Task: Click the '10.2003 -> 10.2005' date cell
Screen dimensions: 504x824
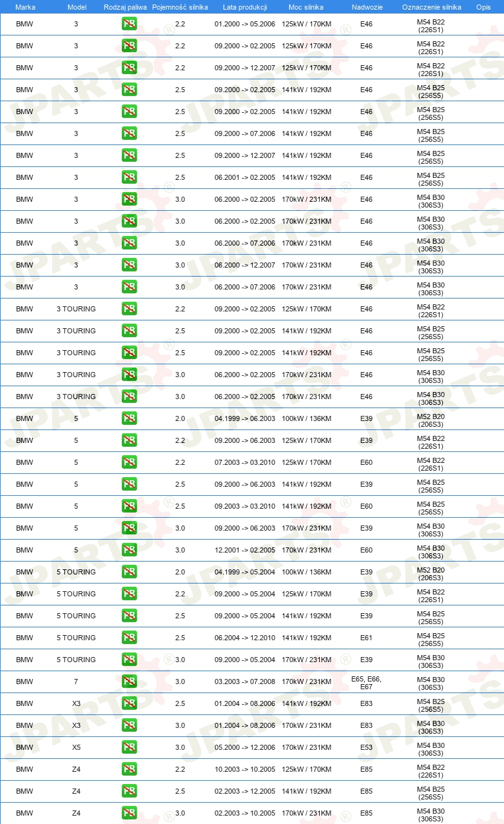Action: (x=245, y=770)
